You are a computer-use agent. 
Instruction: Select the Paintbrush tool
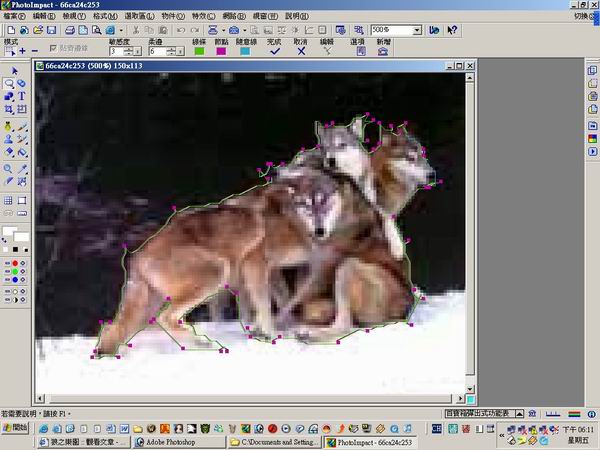point(22,127)
